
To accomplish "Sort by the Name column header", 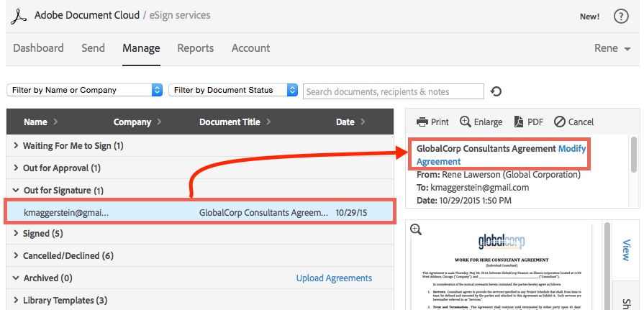I will [41, 122].
